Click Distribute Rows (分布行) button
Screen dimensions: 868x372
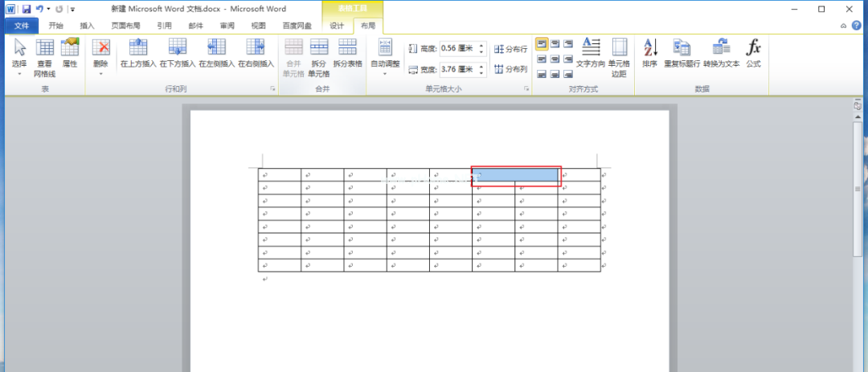pyautogui.click(x=511, y=49)
